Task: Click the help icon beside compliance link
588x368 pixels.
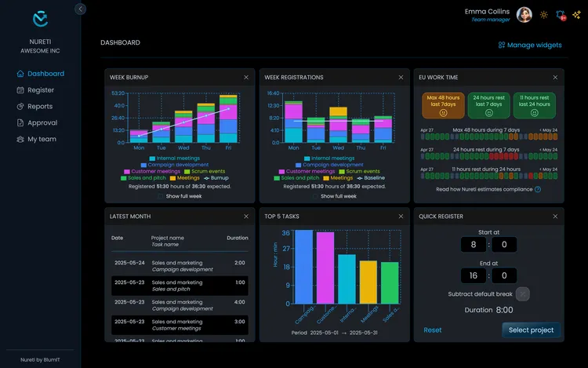Action: point(538,189)
